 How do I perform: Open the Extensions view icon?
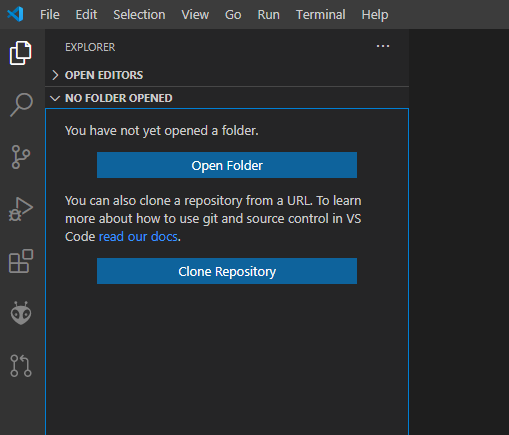(x=21, y=261)
